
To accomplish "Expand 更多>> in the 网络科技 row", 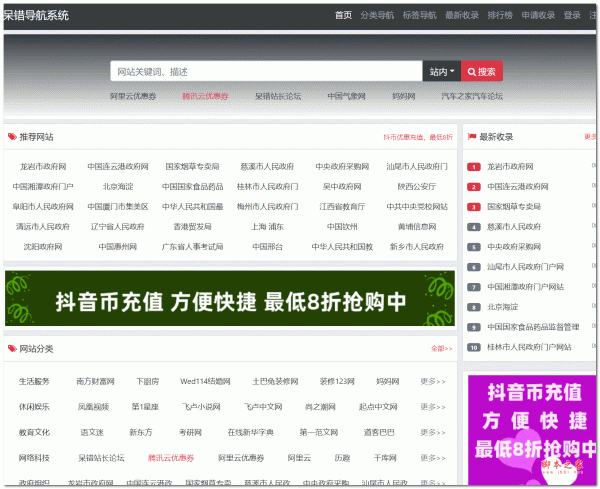I will (433, 458).
